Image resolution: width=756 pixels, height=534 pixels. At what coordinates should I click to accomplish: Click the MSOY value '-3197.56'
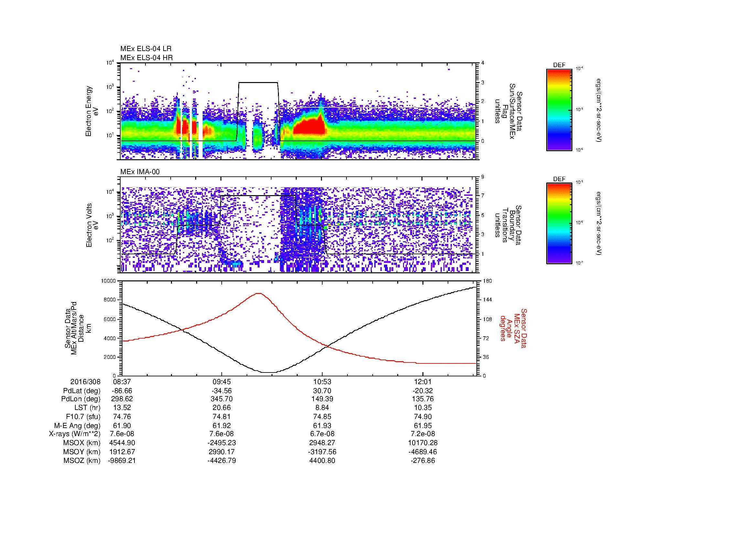coord(322,452)
